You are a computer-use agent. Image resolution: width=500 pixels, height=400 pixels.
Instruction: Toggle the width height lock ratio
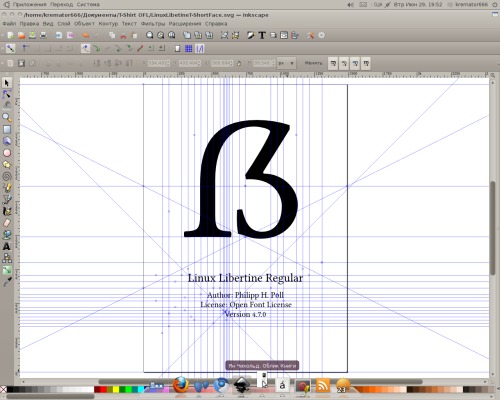[239, 63]
